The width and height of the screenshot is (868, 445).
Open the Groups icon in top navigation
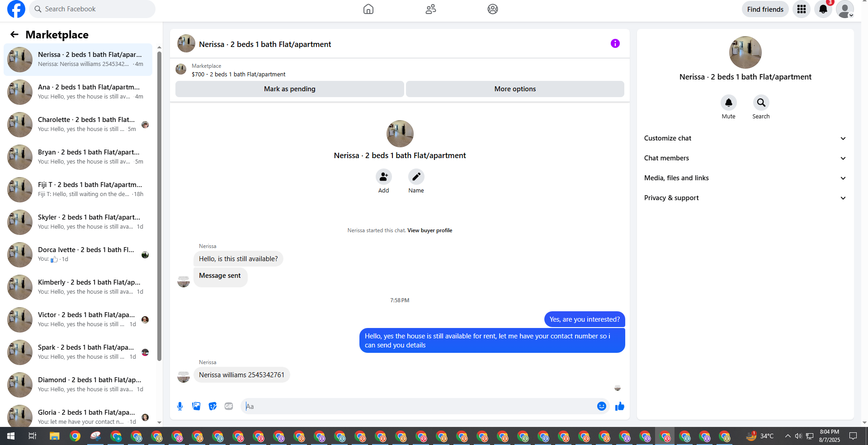point(493,9)
